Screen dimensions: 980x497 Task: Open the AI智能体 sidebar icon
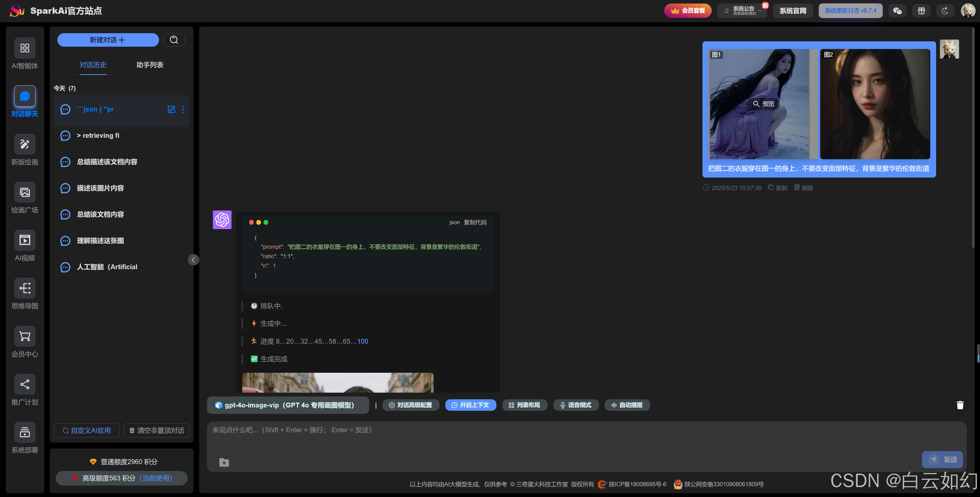[x=25, y=48]
